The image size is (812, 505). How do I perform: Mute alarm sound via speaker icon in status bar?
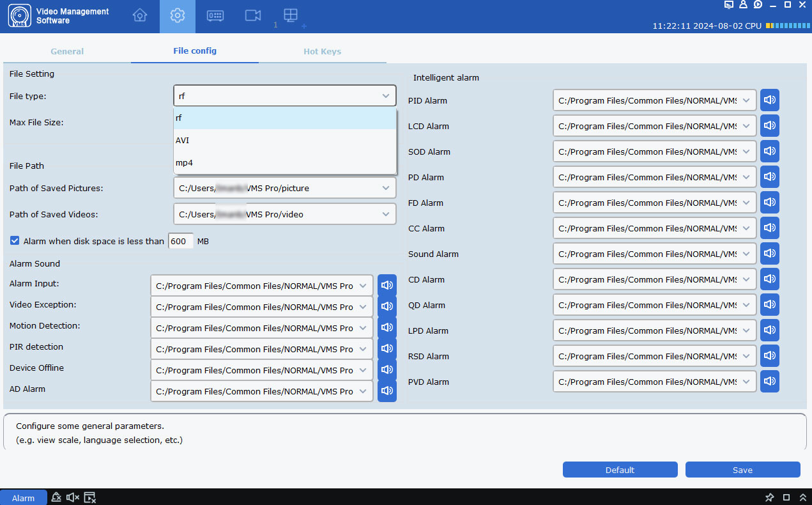pos(72,497)
